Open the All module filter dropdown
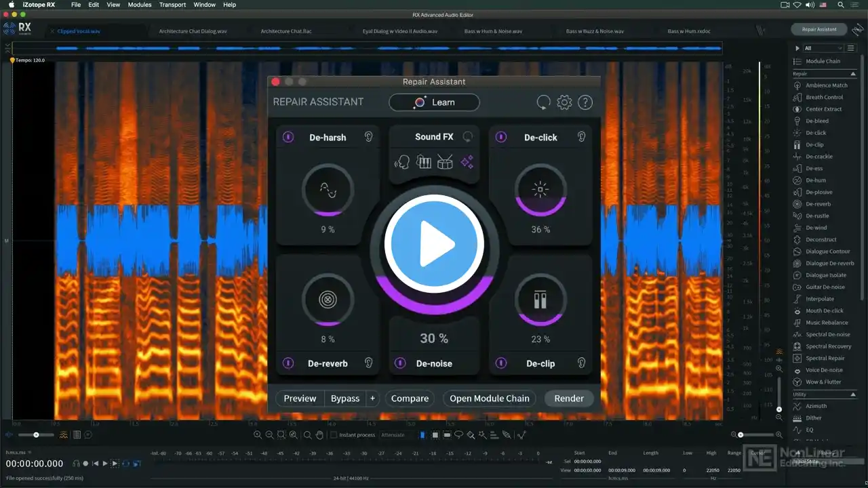Image resolution: width=868 pixels, height=488 pixels. coord(823,48)
